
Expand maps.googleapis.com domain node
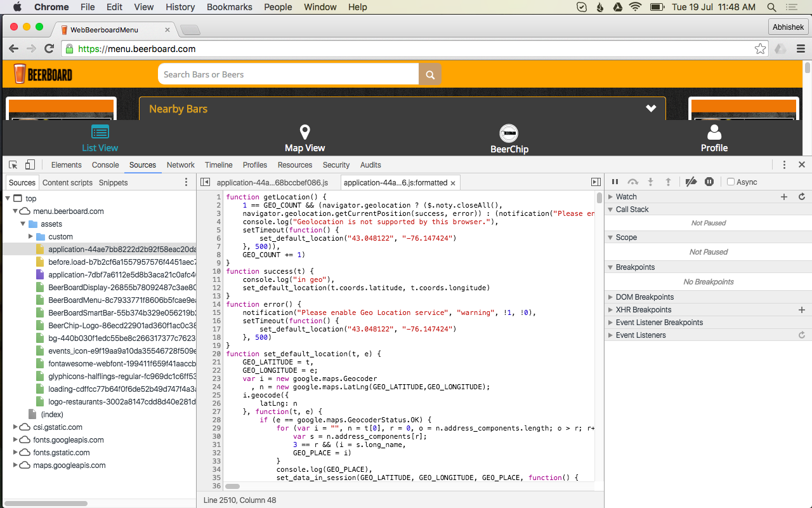tap(15, 465)
